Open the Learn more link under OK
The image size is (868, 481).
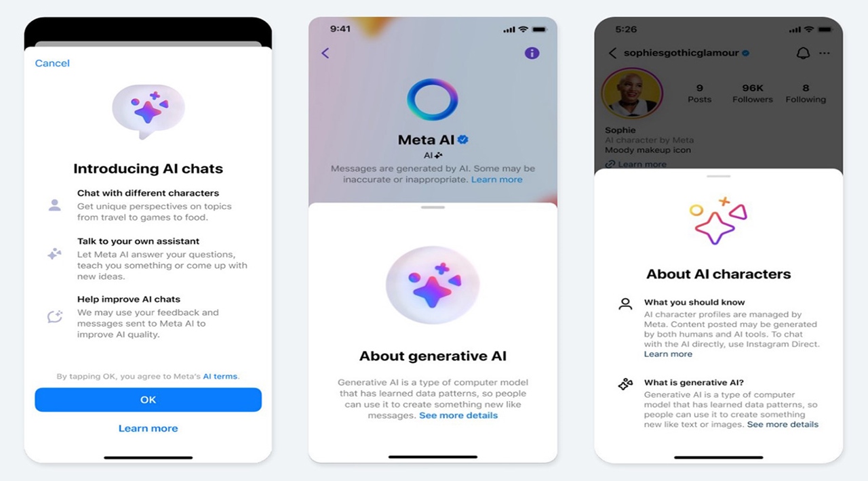[148, 428]
